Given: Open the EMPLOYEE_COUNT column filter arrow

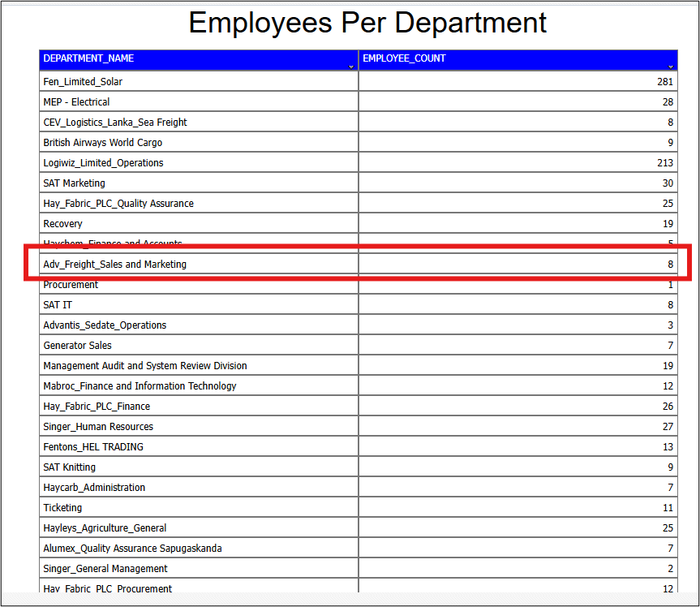Looking at the screenshot, I should pyautogui.click(x=671, y=66).
